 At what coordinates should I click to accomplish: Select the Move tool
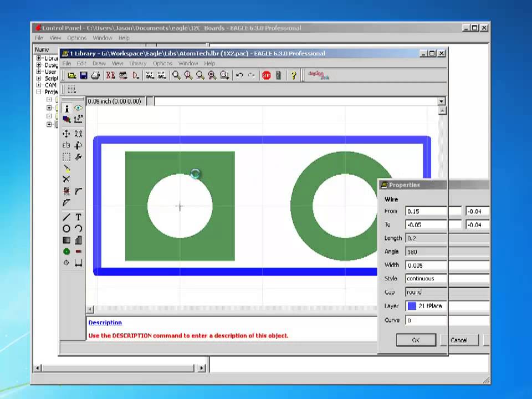click(x=66, y=134)
